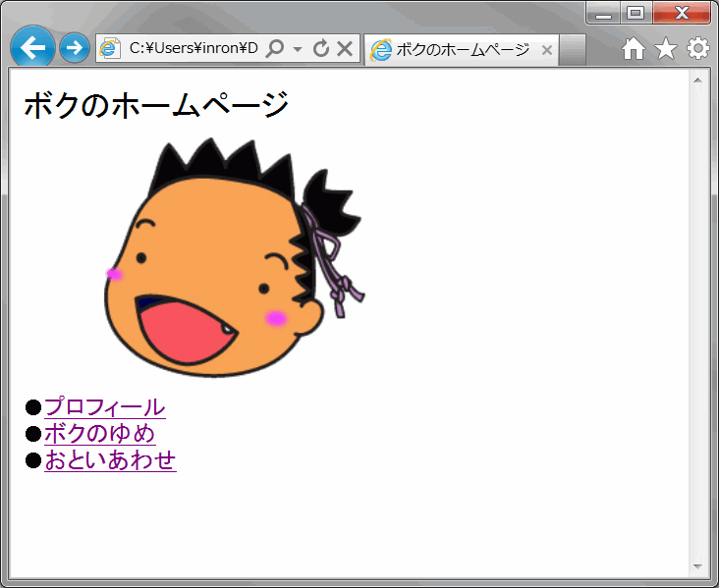Click the search magnifier in address bar
719x588 pixels.
click(275, 49)
